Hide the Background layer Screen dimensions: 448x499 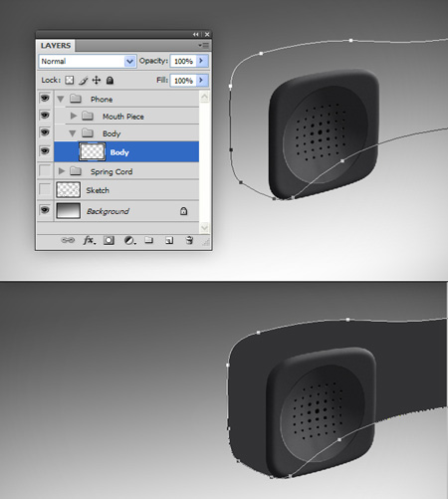pos(45,210)
